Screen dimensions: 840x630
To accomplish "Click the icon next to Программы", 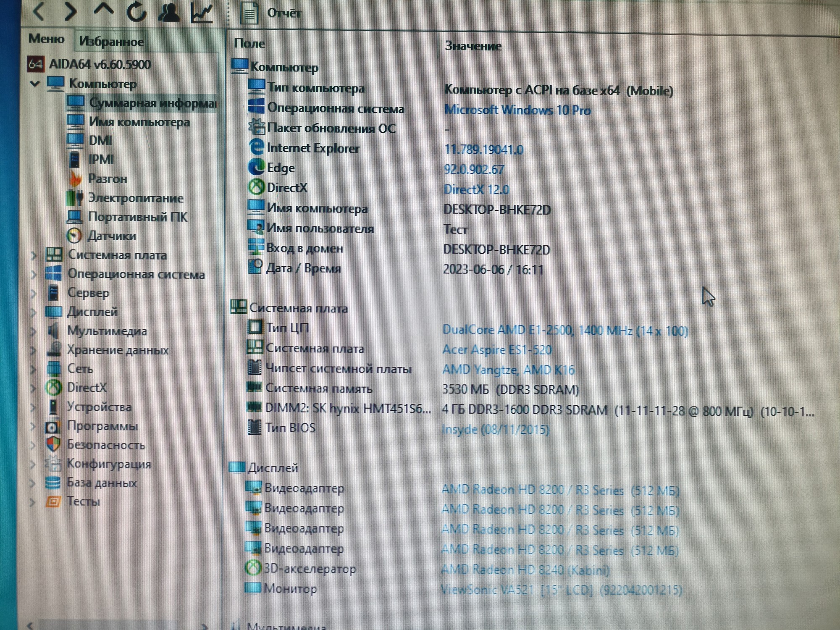I will (52, 427).
